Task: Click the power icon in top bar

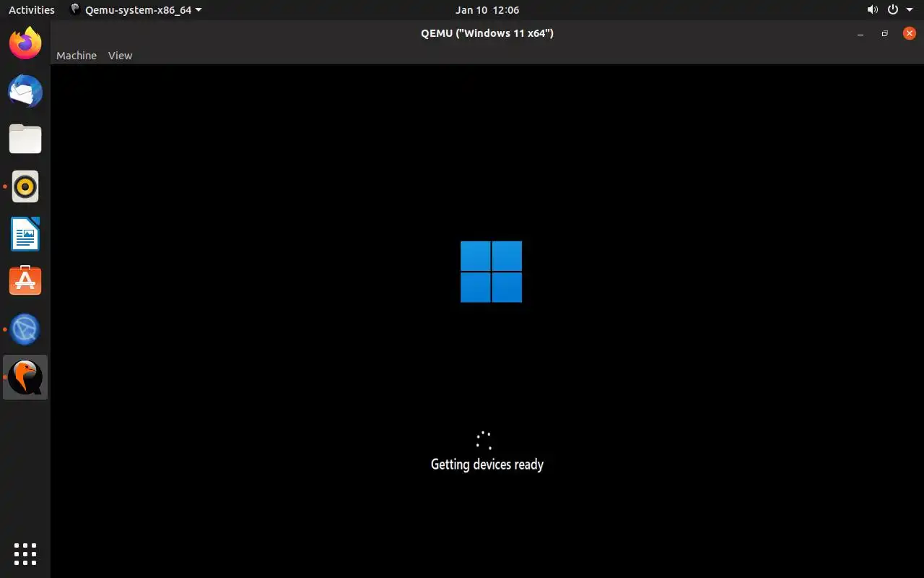Action: tap(893, 10)
